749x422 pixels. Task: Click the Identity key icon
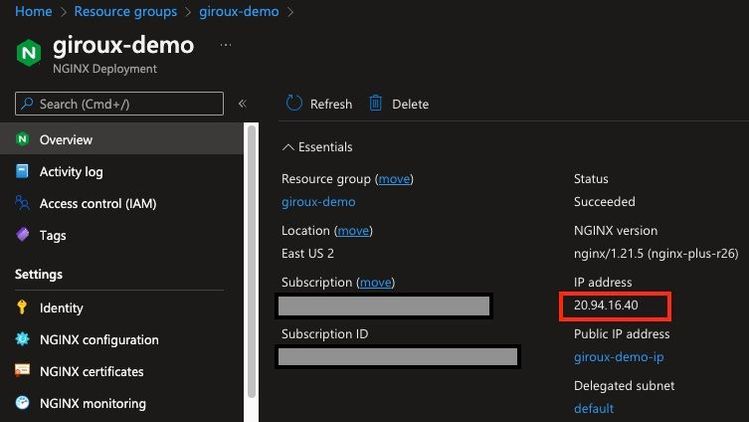tap(21, 307)
